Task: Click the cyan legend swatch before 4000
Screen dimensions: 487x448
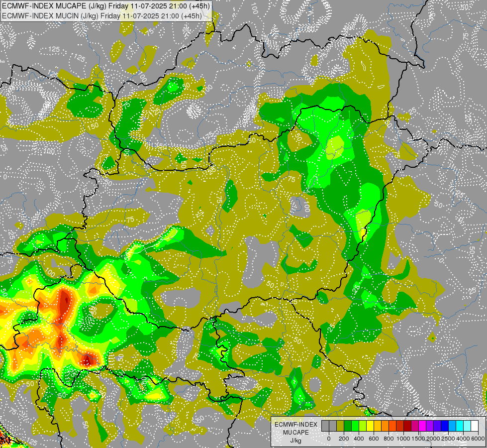Action: point(460,426)
